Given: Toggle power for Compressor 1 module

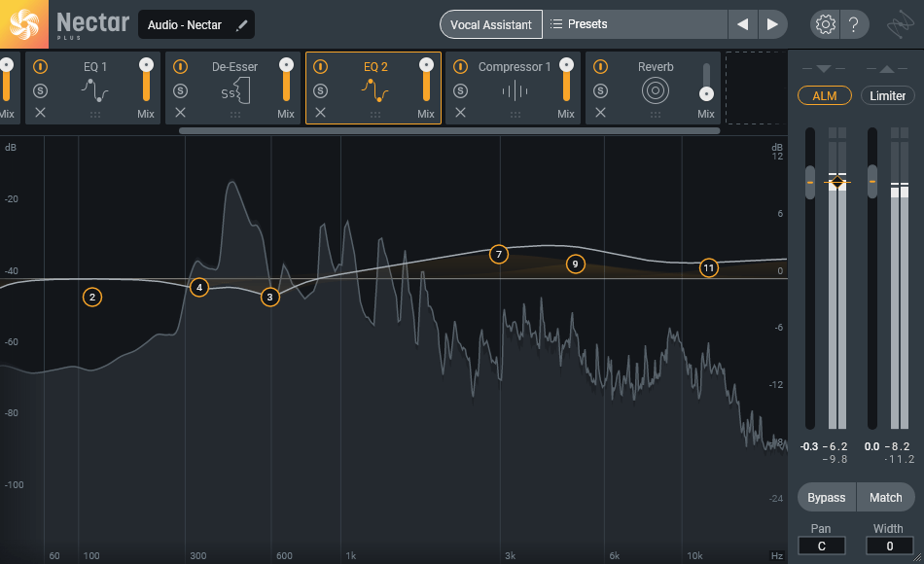Looking at the screenshot, I should (461, 66).
